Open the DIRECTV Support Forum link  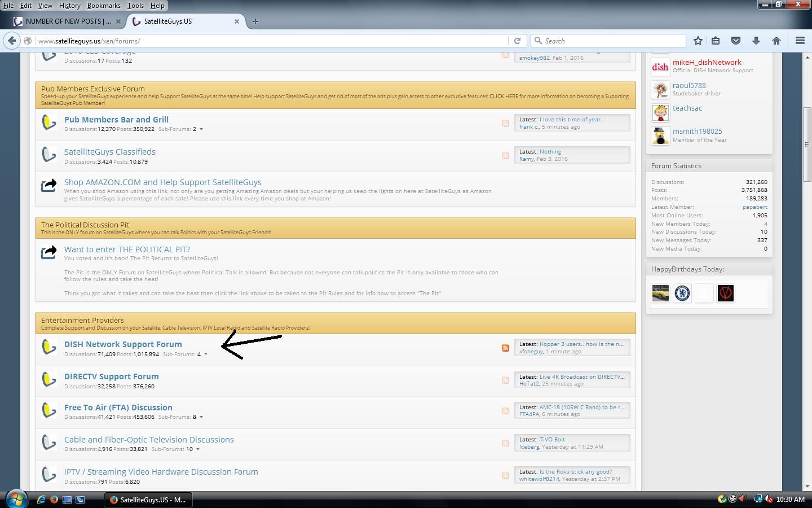click(112, 376)
